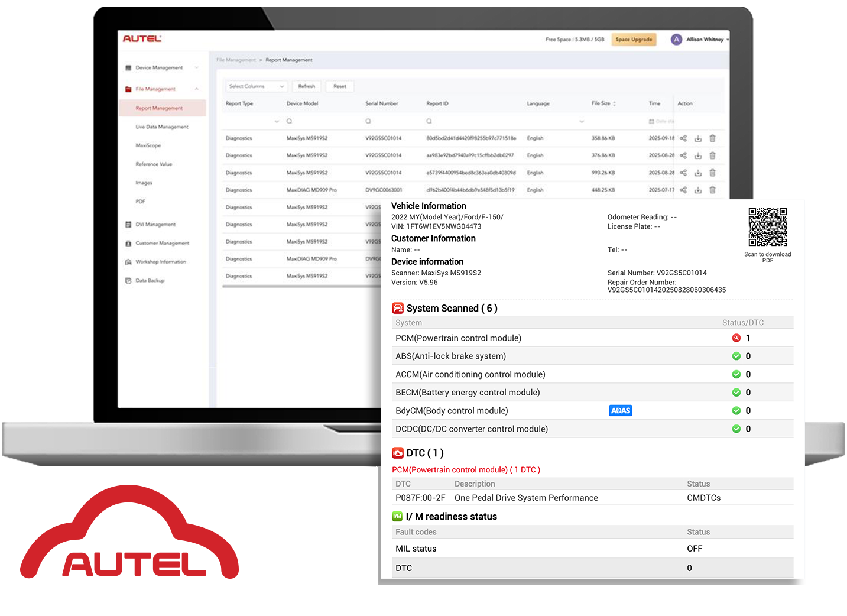Click DTC code P087F:00-2F
Screen dimensions: 847x616
click(420, 498)
